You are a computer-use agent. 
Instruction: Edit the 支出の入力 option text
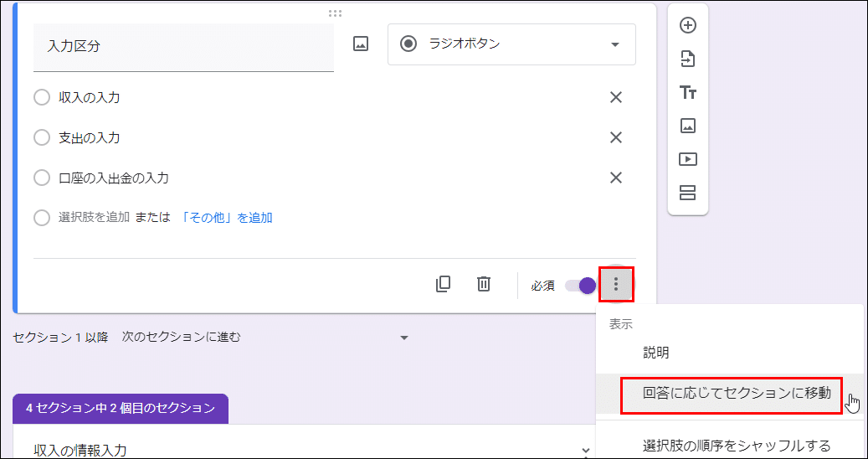coord(89,138)
